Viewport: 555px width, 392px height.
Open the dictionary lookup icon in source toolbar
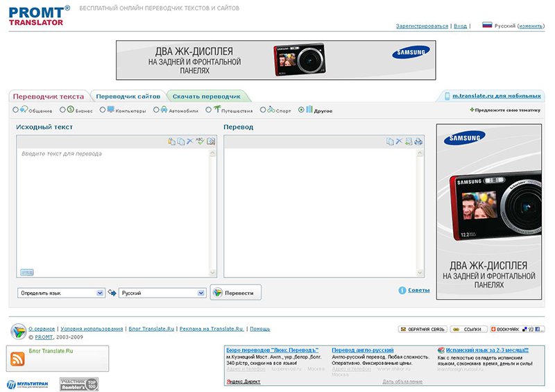[211, 142]
